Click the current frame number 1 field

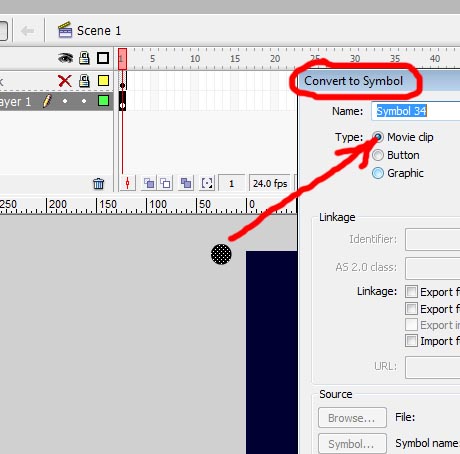point(232,183)
